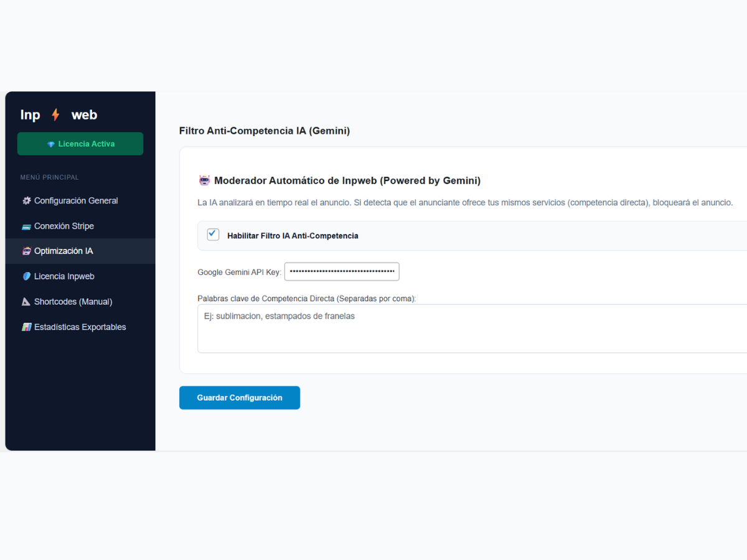
Task: Open Estadísticas Exportables from the sidebar
Action: pyautogui.click(x=78, y=327)
